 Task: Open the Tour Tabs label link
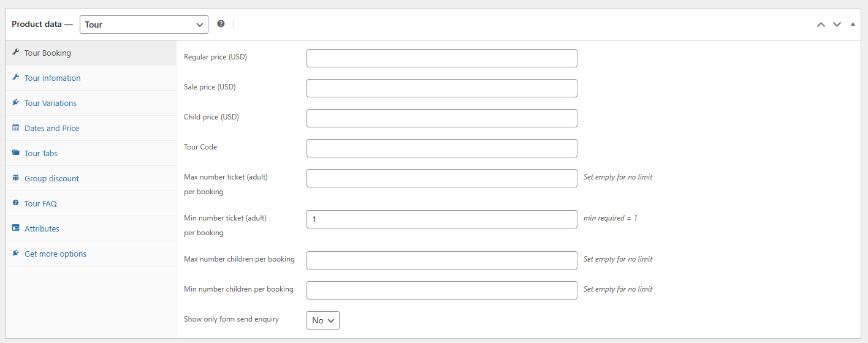tap(41, 153)
